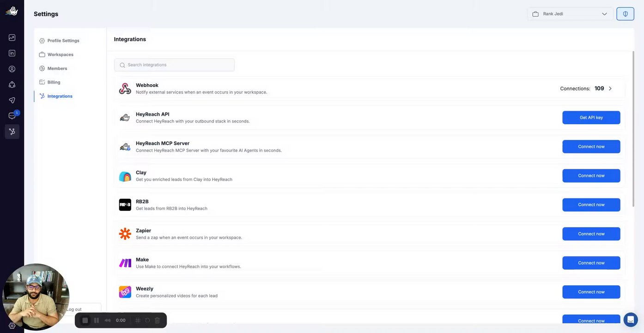Image resolution: width=644 pixels, height=333 pixels.
Task: Click the 'Create personalized videos for each lead' text
Action: pyautogui.click(x=176, y=296)
